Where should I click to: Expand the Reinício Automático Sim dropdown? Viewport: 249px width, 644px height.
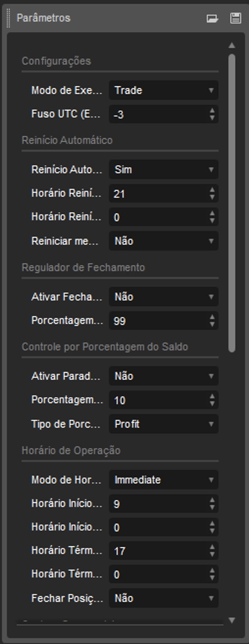pyautogui.click(x=164, y=169)
